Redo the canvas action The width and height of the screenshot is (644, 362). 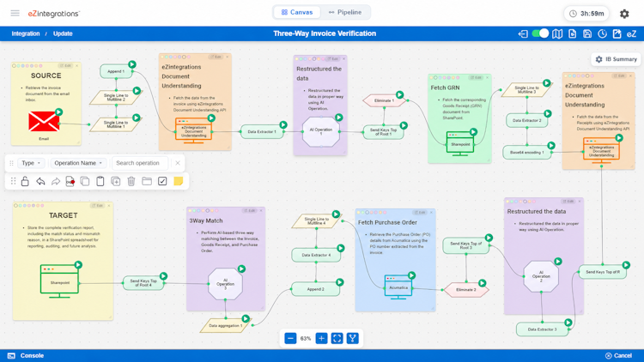tap(56, 181)
